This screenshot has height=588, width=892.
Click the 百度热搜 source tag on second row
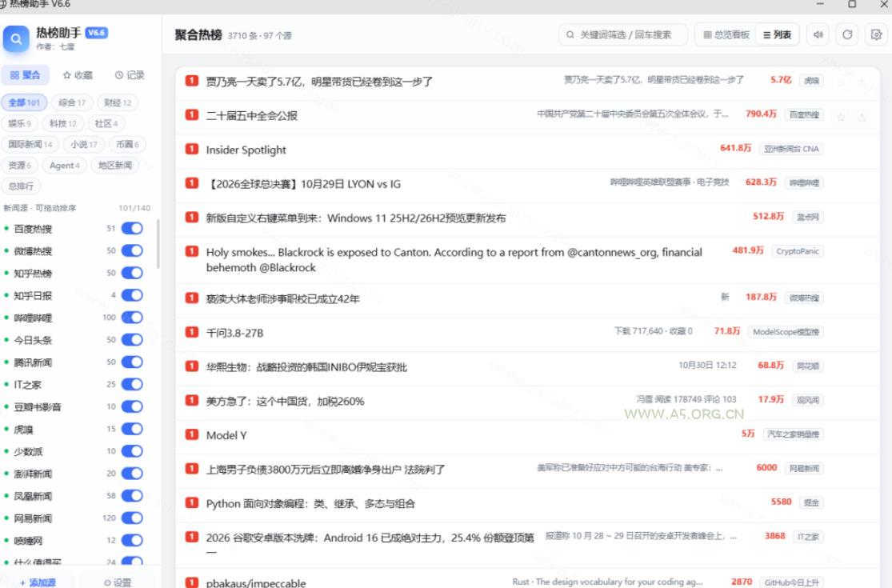804,115
